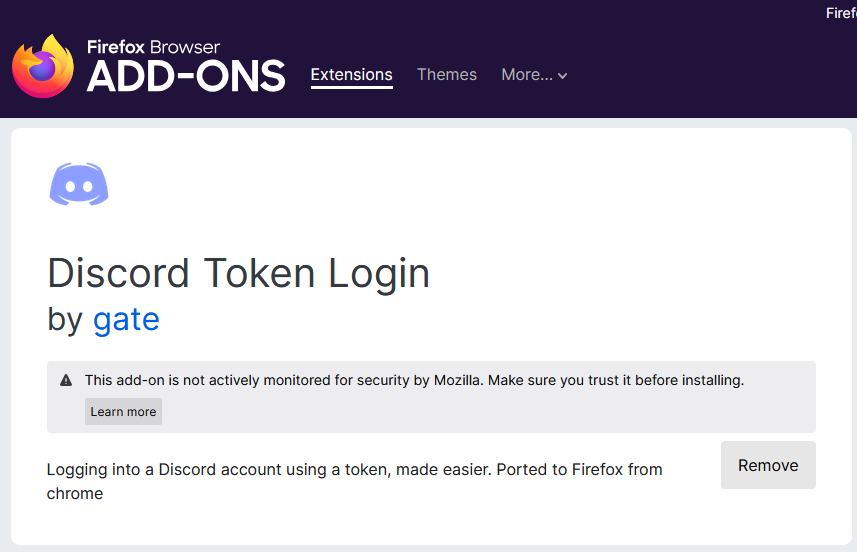Click the Discord add-on icon
The width and height of the screenshot is (857, 552).
point(79,184)
